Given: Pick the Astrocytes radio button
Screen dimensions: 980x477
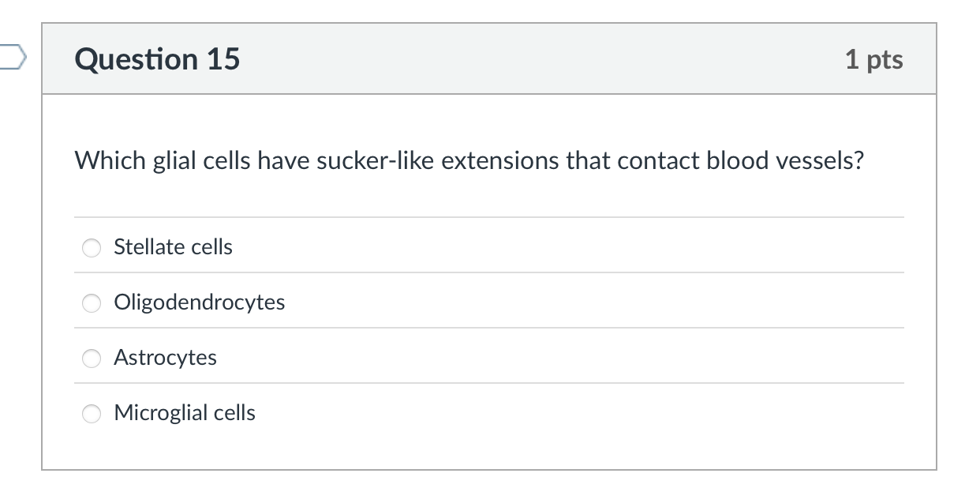Looking at the screenshot, I should pyautogui.click(x=92, y=358).
